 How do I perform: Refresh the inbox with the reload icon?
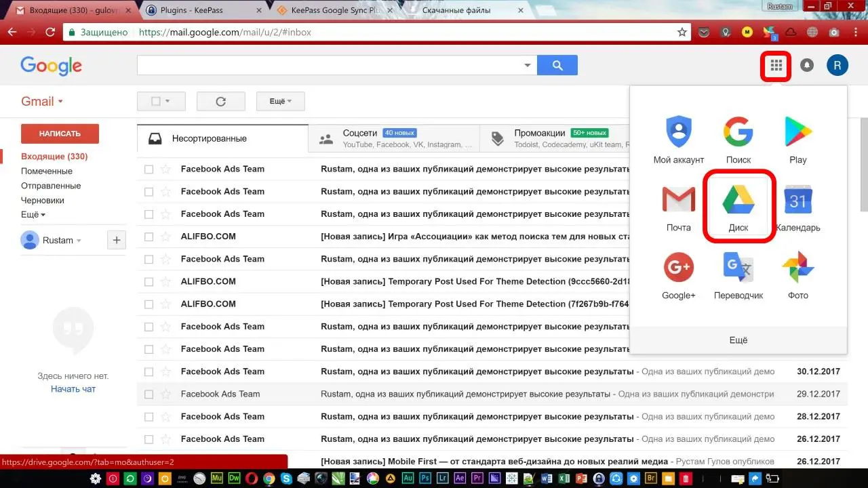(x=220, y=102)
